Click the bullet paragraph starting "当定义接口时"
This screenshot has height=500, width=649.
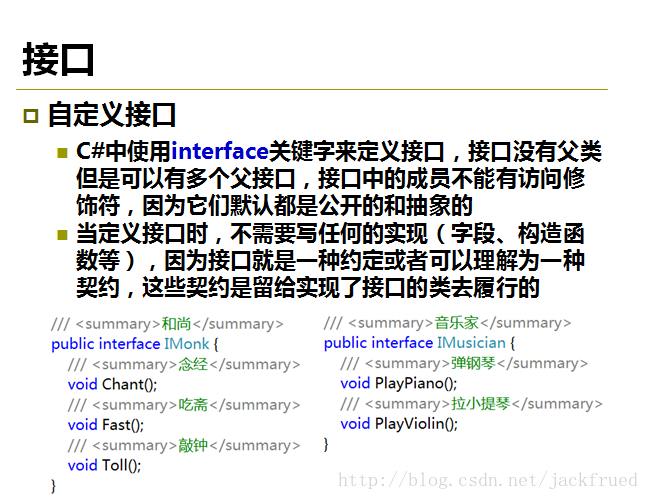tap(330, 260)
